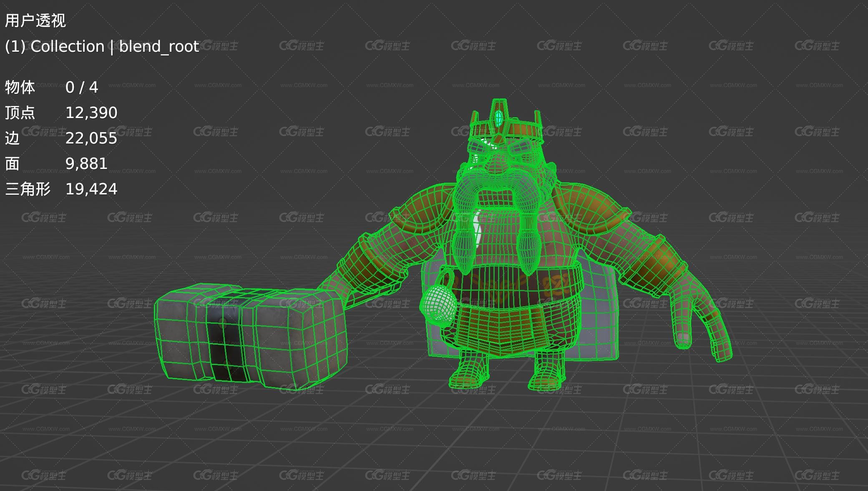Click the 面 value 9,881
Viewport: 868px width, 491px height.
click(x=86, y=164)
